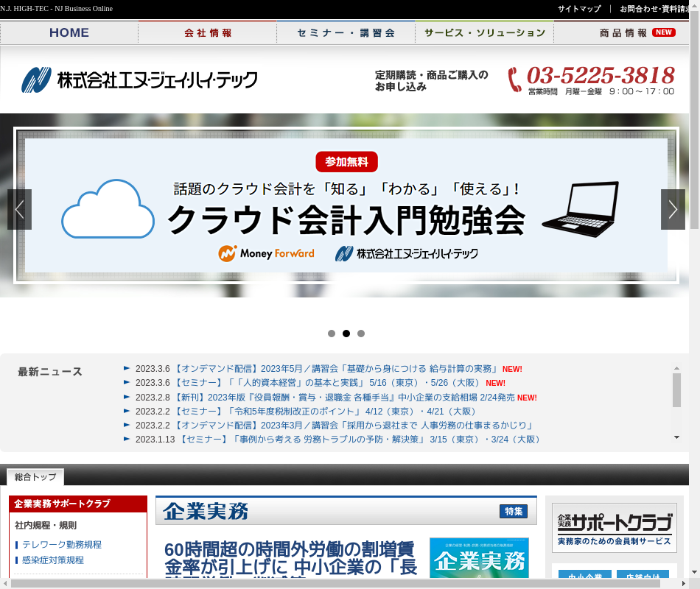Open the お問合わせ・資料請求 link
Viewport: 700px width, 589px height.
[654, 9]
